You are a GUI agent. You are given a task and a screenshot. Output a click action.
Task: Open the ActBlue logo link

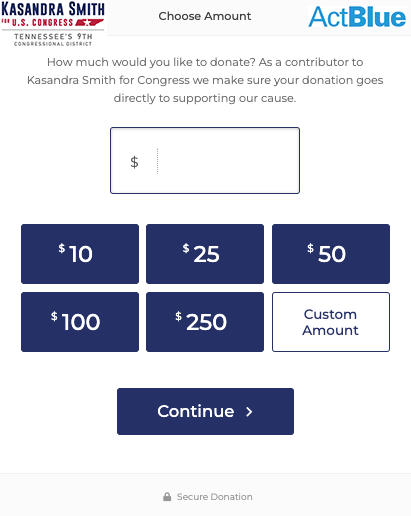point(357,17)
